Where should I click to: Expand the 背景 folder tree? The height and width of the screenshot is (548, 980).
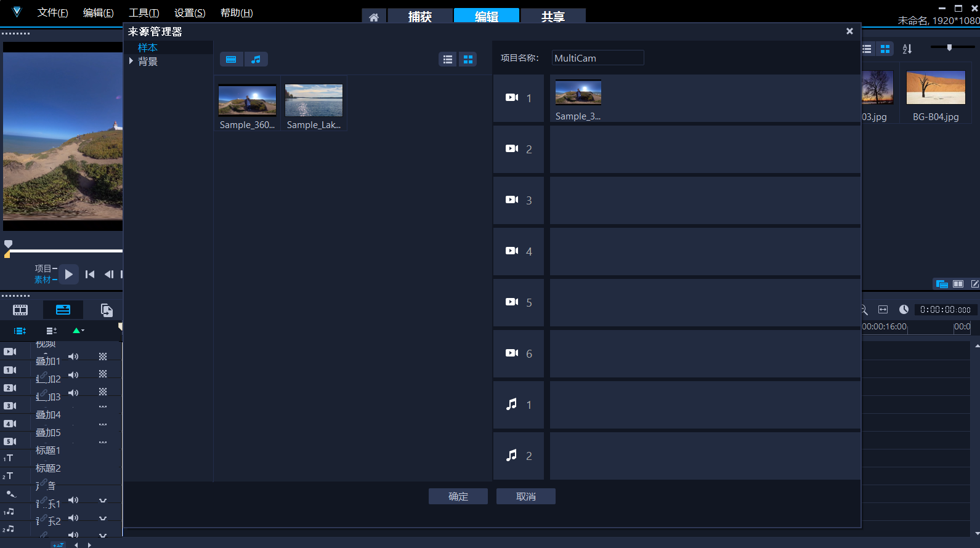click(x=131, y=61)
